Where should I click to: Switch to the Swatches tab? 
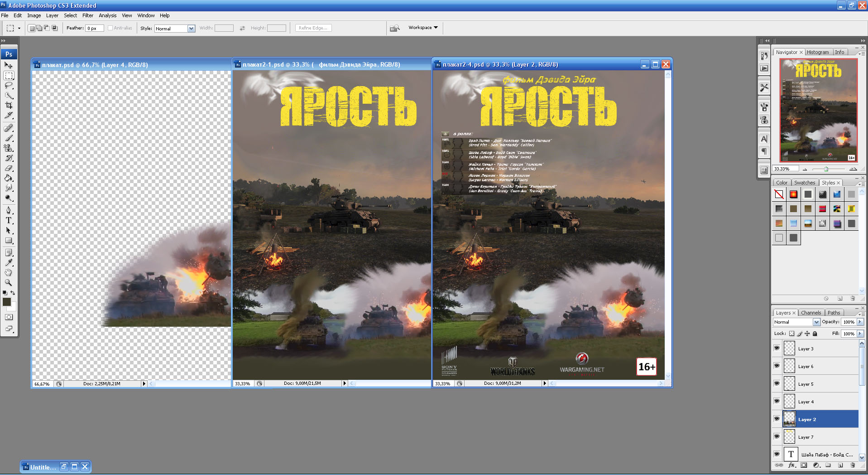(805, 183)
